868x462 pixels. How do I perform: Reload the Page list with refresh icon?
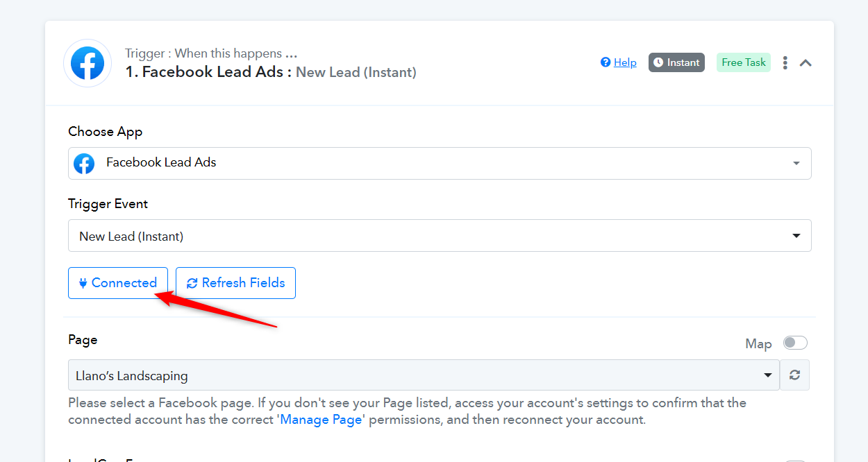[x=795, y=375]
